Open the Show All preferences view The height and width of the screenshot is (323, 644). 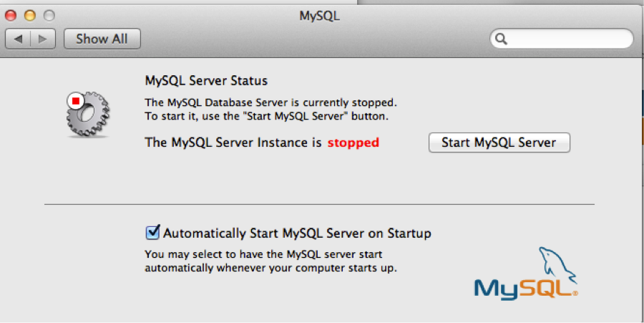point(102,39)
